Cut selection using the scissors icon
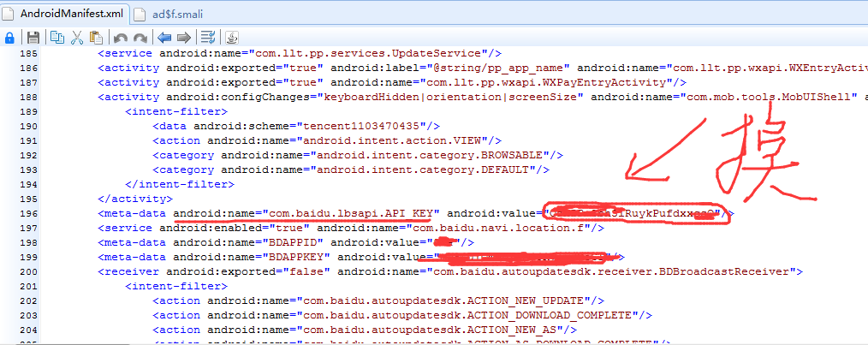 (x=77, y=38)
